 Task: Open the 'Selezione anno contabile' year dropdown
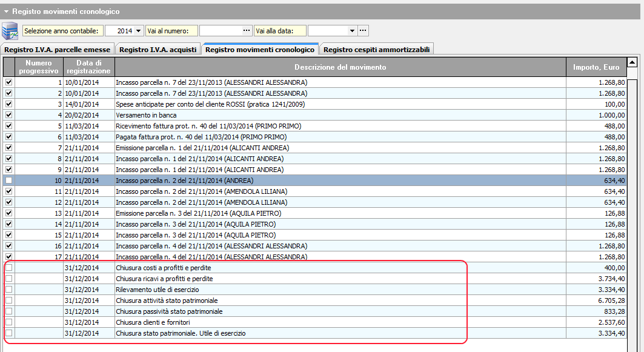139,31
